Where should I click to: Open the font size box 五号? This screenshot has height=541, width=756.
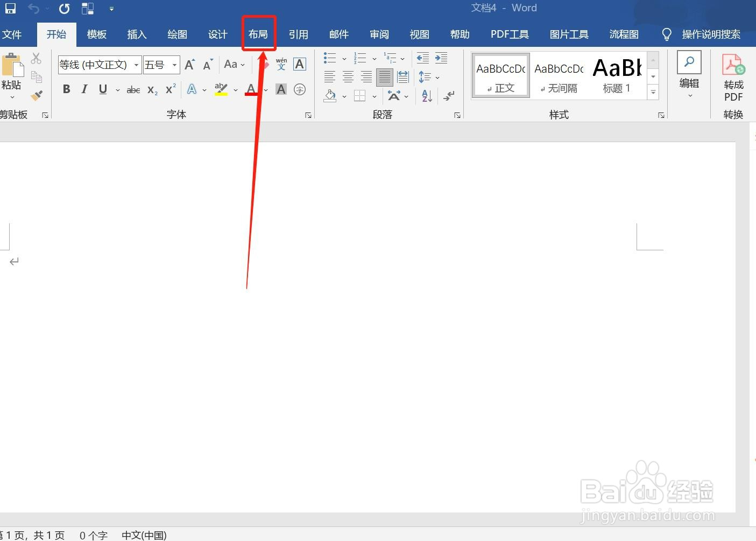tap(161, 65)
